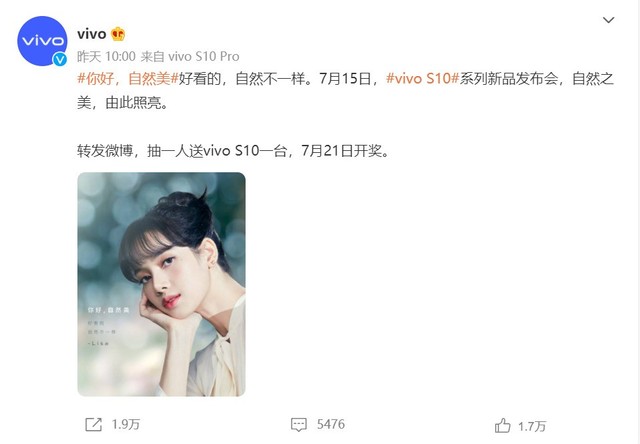640x444 pixels.
Task: Click the 1.9万 repost count
Action: coord(126,424)
